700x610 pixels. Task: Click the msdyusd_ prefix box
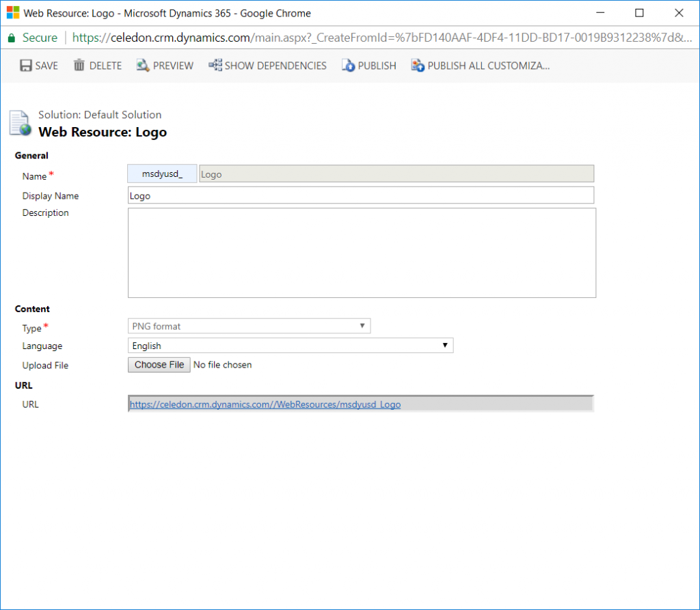coord(162,174)
